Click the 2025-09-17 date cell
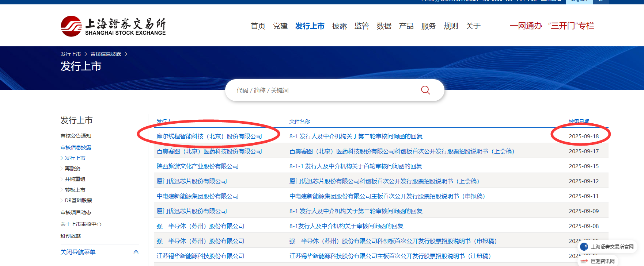This screenshot has width=644, height=266. click(584, 151)
